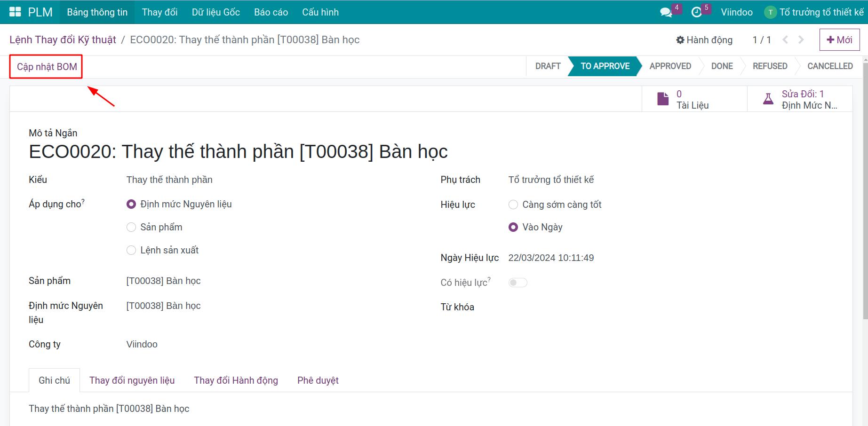
Task: Click the APPROVED status stage
Action: 670,66
